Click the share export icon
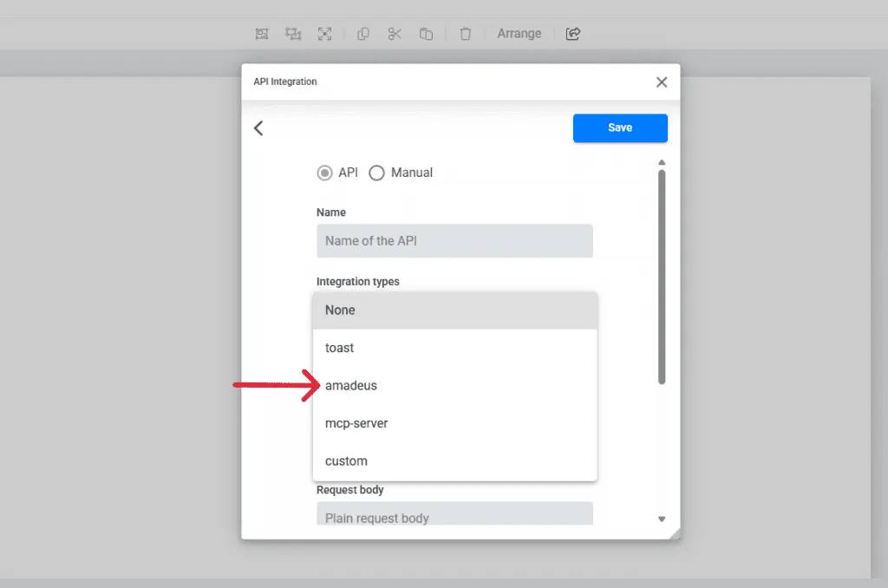Viewport: 888px width, 588px height. 572,34
